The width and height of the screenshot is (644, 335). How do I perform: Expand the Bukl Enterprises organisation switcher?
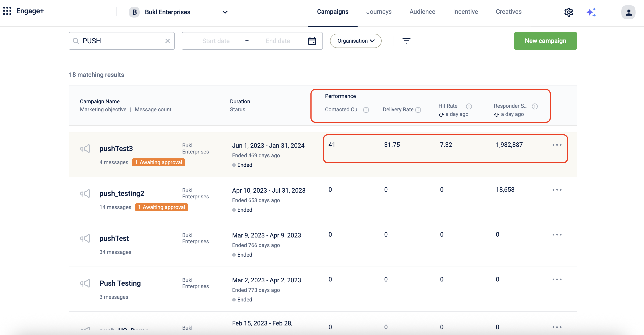point(225,12)
